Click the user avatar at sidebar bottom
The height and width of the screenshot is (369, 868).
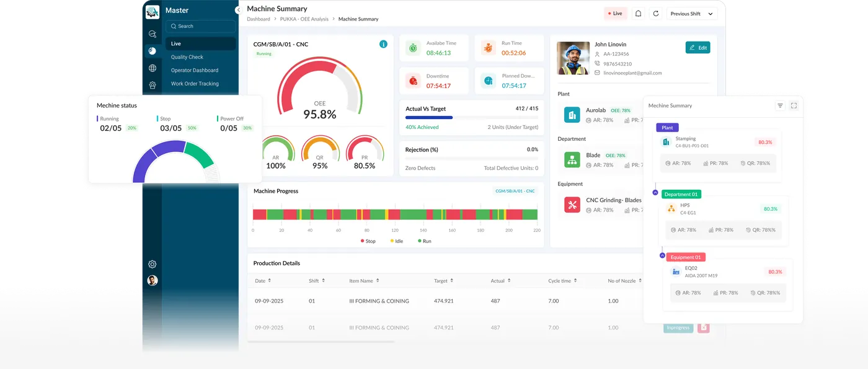pyautogui.click(x=152, y=280)
